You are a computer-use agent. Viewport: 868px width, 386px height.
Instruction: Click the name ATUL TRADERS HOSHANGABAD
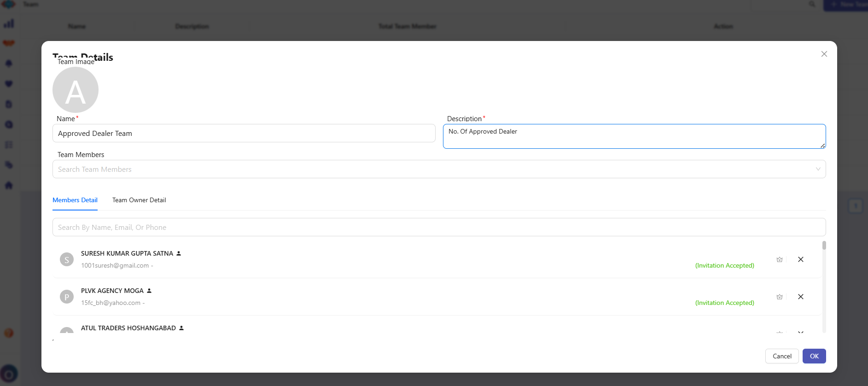tap(128, 328)
